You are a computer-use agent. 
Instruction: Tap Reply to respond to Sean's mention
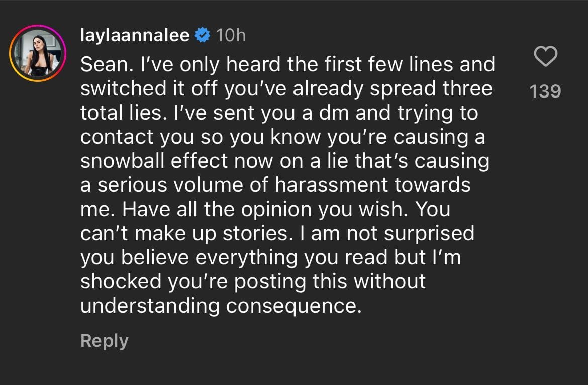click(x=104, y=340)
